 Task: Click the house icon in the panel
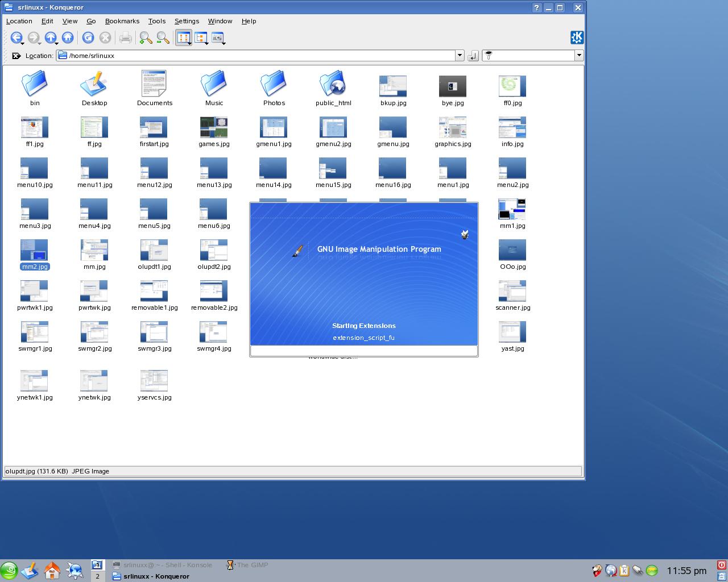pyautogui.click(x=52, y=571)
